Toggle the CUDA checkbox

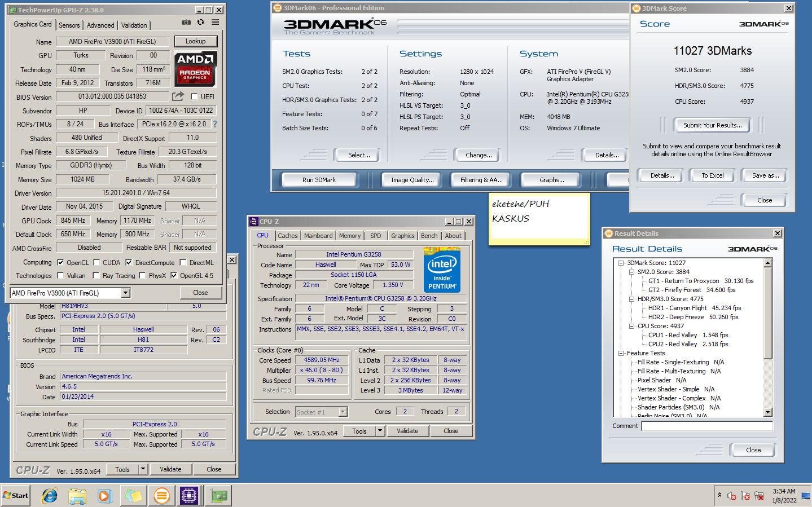click(96, 262)
